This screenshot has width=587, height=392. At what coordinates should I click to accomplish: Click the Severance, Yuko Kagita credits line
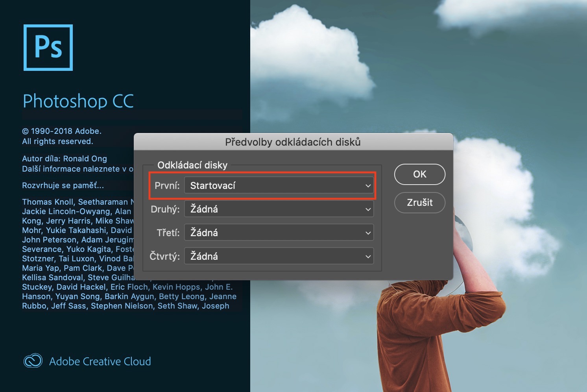pyautogui.click(x=78, y=249)
